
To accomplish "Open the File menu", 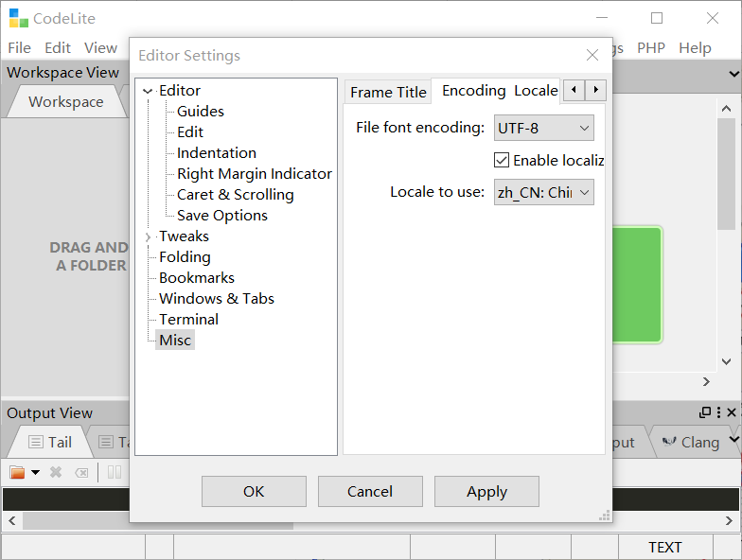I will point(19,47).
